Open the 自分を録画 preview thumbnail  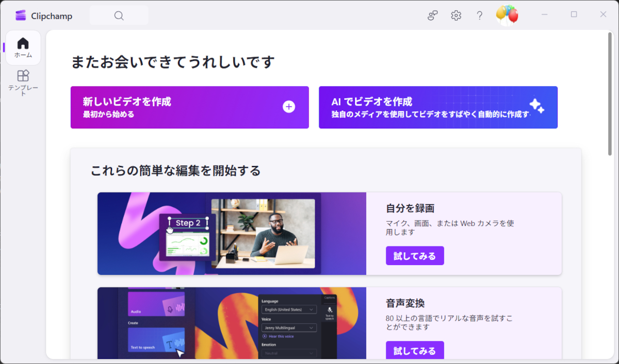[x=232, y=234]
